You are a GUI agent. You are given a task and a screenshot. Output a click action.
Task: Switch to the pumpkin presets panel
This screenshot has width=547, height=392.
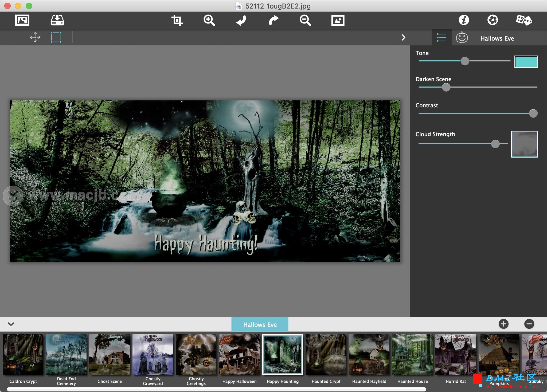click(x=462, y=38)
